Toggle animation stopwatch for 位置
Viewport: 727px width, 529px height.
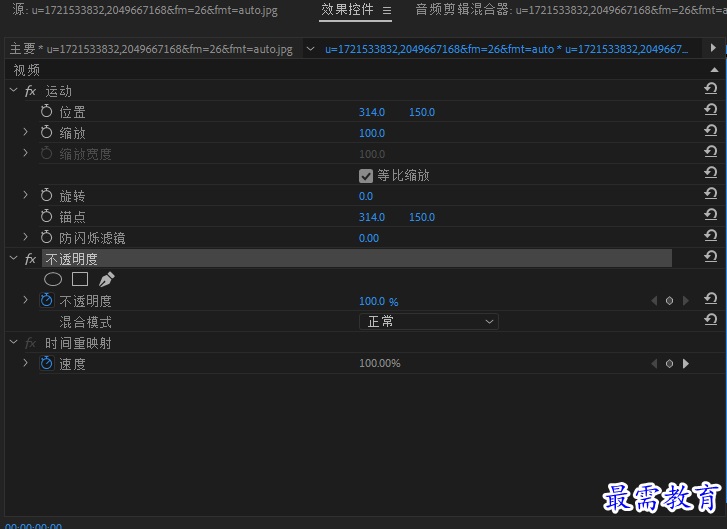[46, 111]
